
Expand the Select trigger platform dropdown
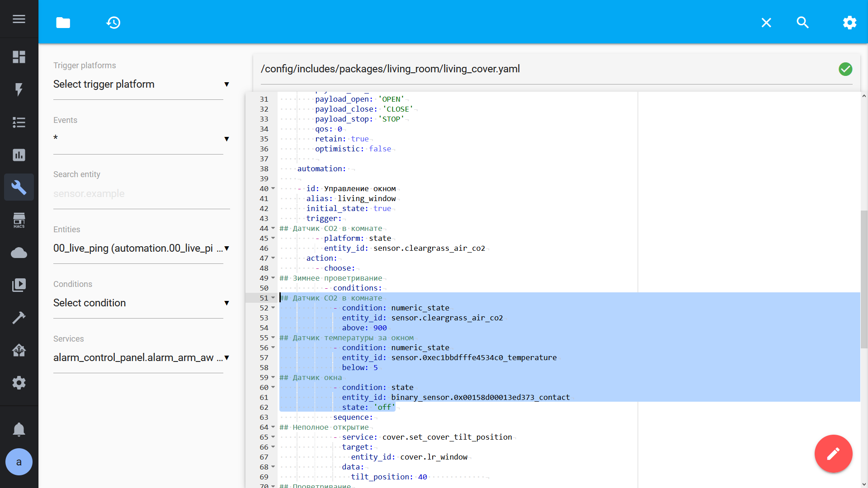141,84
